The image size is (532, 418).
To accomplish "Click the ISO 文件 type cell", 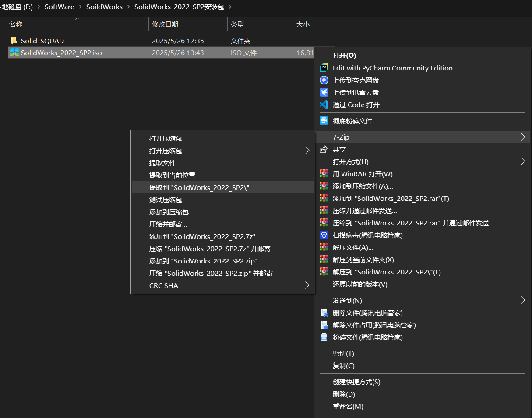I will pos(243,53).
